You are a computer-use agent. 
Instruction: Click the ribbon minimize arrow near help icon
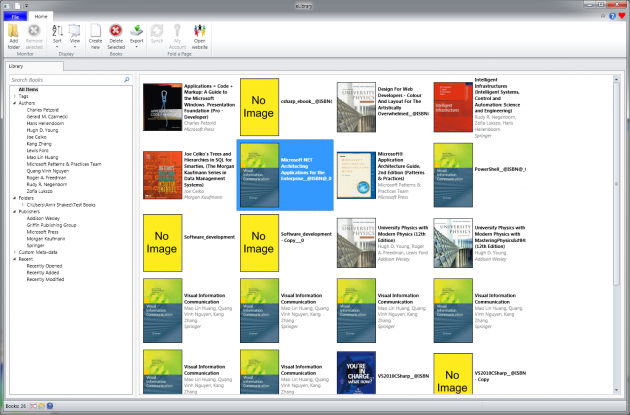tap(603, 16)
